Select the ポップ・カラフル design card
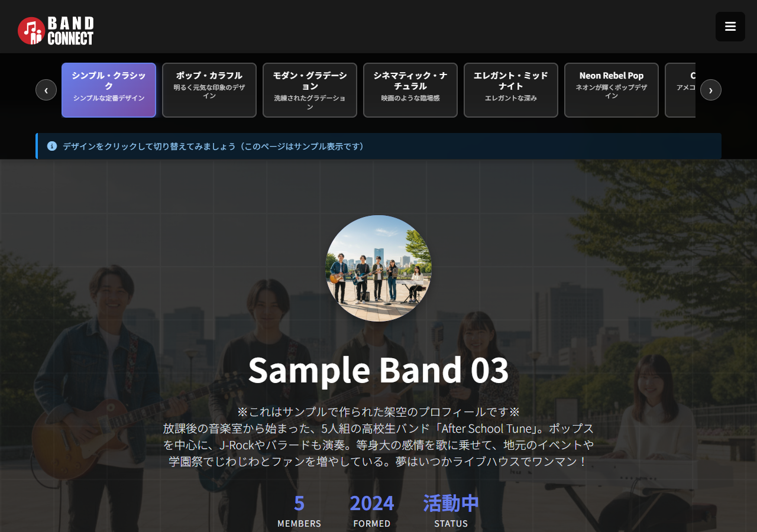This screenshot has height=532, width=757. coord(209,90)
